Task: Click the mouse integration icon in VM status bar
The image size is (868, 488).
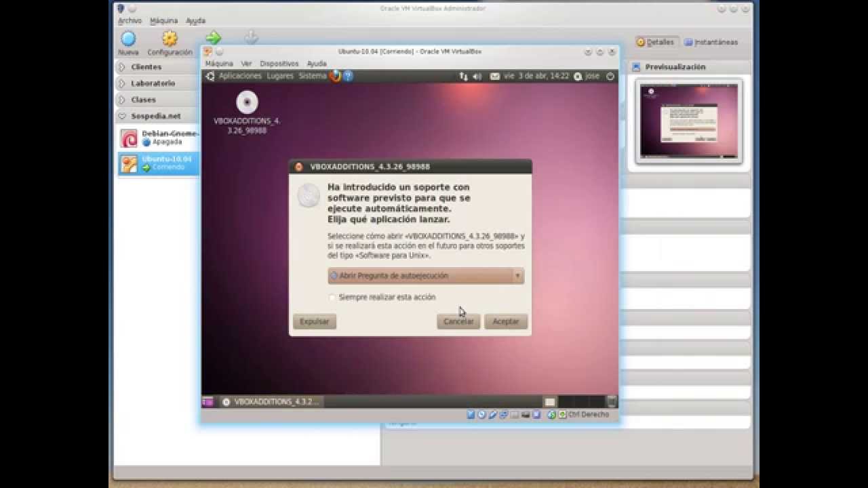Action: 551,415
